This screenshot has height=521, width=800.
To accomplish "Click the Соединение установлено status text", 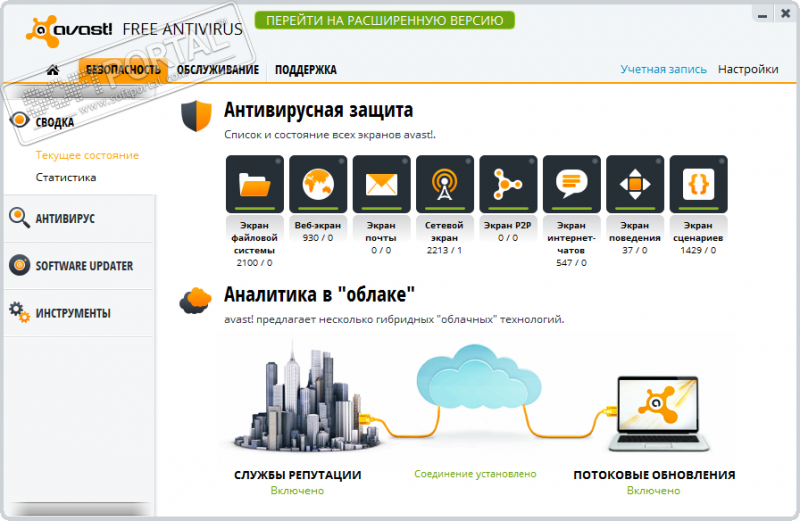I will [475, 474].
